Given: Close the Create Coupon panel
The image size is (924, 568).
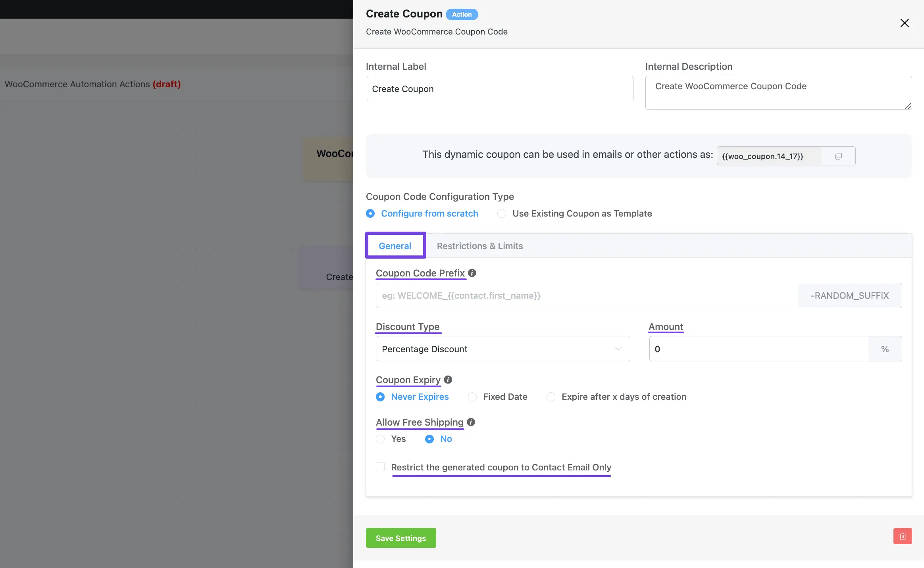Looking at the screenshot, I should click(x=904, y=23).
